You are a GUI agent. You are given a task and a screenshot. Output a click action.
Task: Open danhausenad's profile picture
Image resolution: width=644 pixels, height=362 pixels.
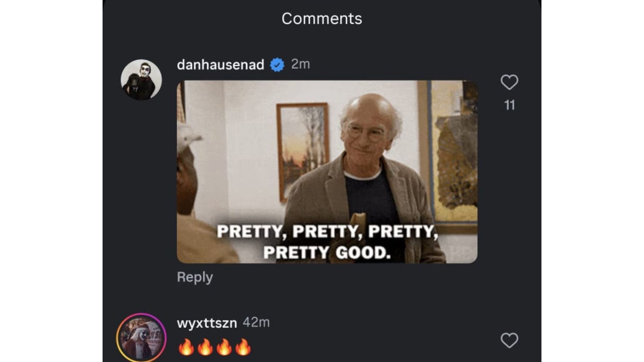click(x=141, y=79)
